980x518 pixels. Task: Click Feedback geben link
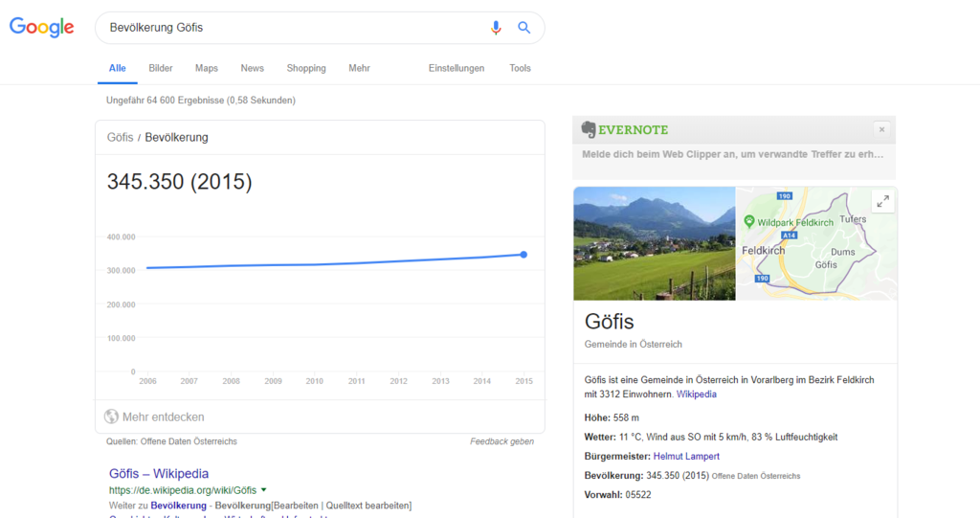pos(501,441)
